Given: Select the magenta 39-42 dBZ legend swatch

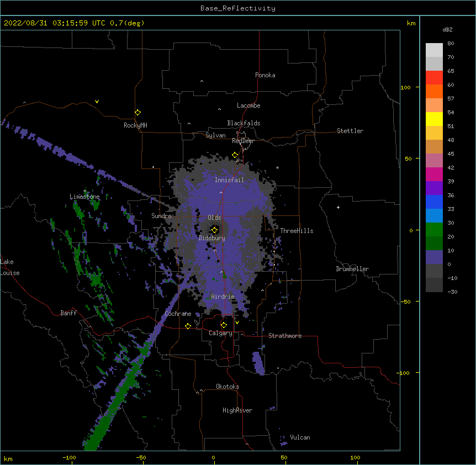Looking at the screenshot, I should (x=434, y=174).
